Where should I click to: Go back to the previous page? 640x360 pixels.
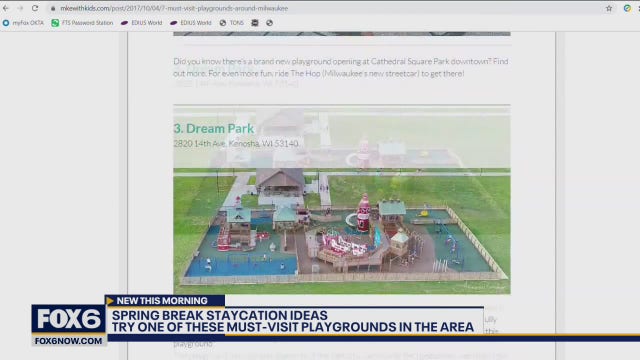click(x=6, y=8)
